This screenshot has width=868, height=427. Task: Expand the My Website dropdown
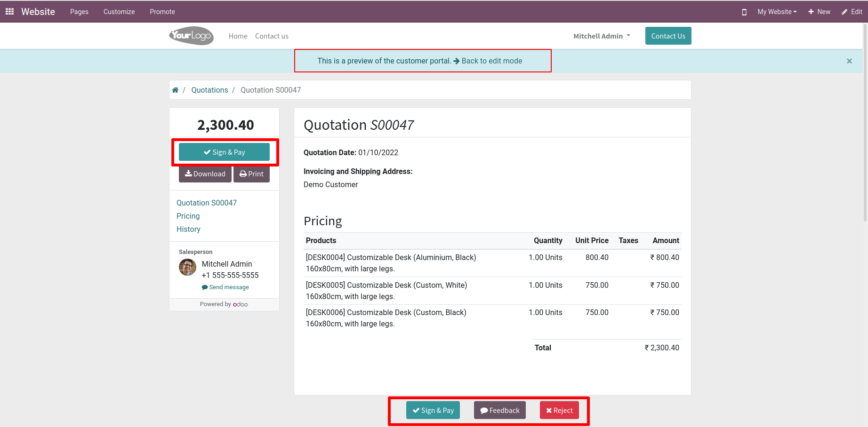(x=777, y=12)
